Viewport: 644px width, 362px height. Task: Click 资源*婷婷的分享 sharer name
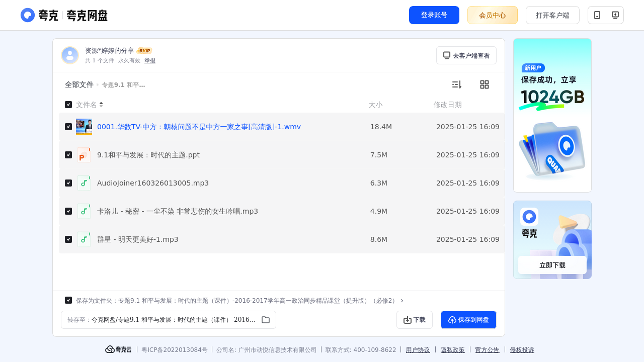point(110,51)
